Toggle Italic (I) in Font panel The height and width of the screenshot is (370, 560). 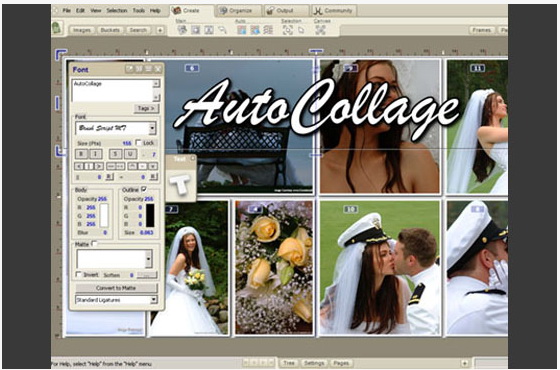pyautogui.click(x=95, y=154)
